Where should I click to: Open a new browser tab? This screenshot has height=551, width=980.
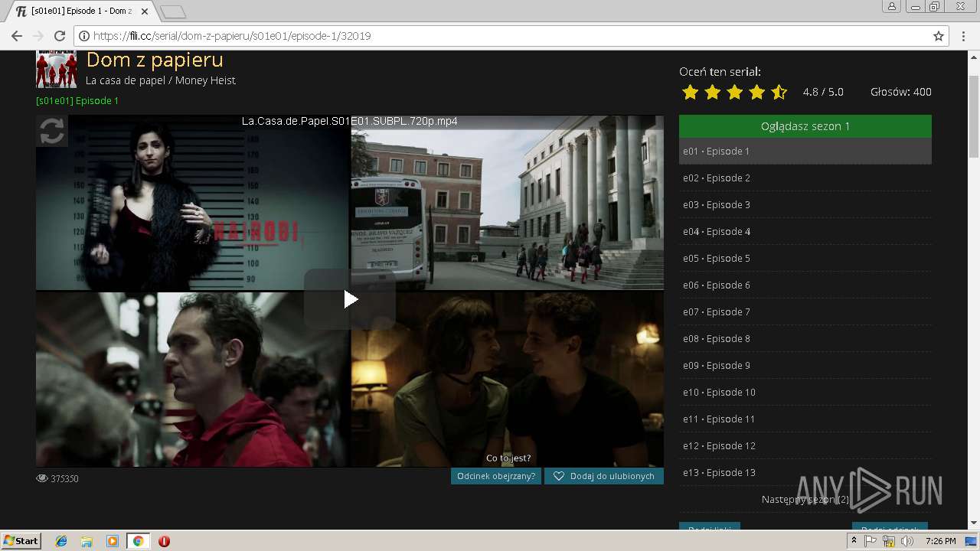pyautogui.click(x=173, y=11)
